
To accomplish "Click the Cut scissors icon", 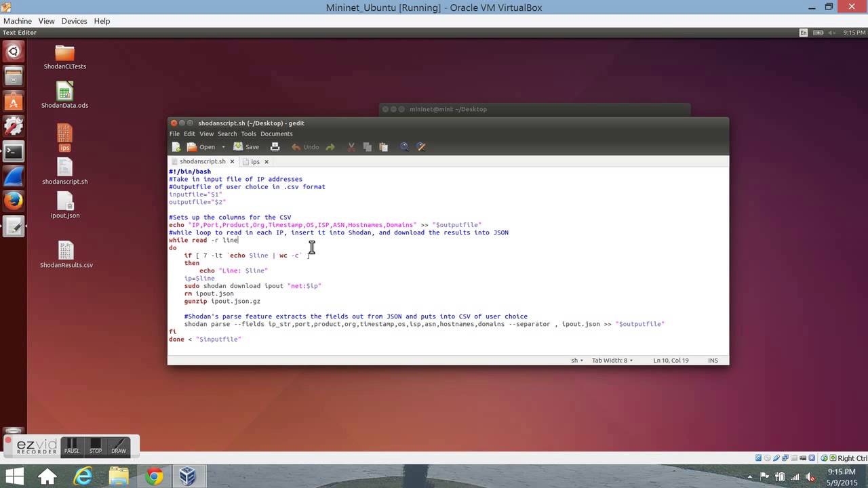I will [x=351, y=147].
